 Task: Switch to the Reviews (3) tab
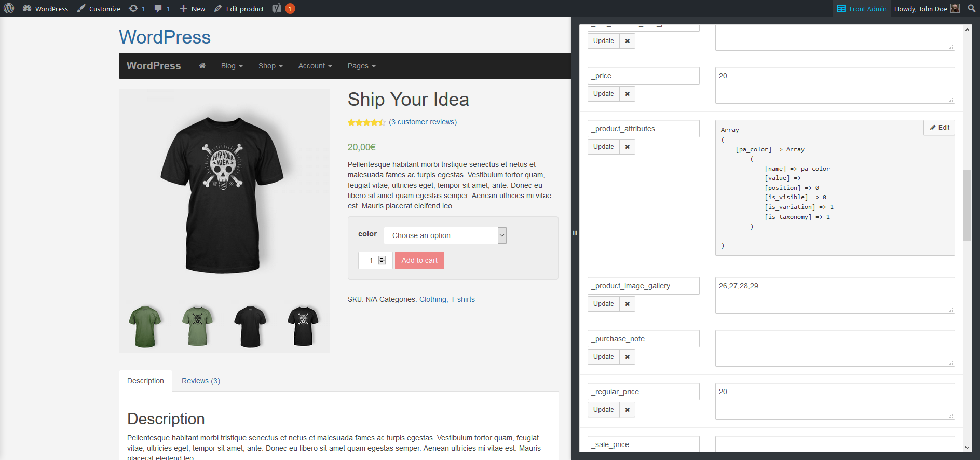pyautogui.click(x=201, y=381)
